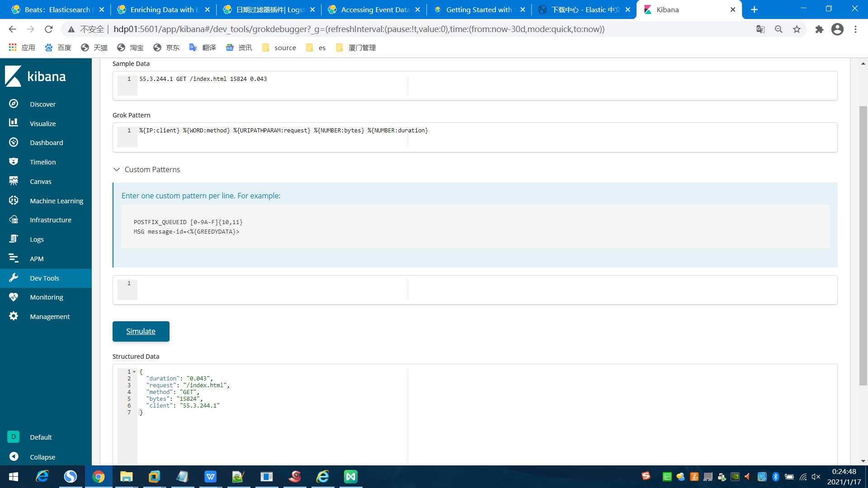
Task: Open the Management gear icon
Action: pos(14,316)
